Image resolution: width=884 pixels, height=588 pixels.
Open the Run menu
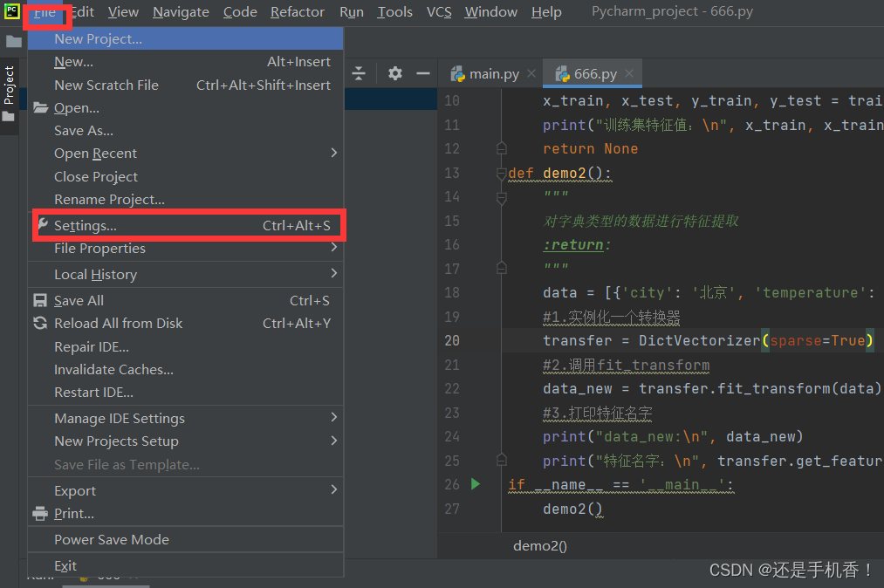click(x=351, y=12)
